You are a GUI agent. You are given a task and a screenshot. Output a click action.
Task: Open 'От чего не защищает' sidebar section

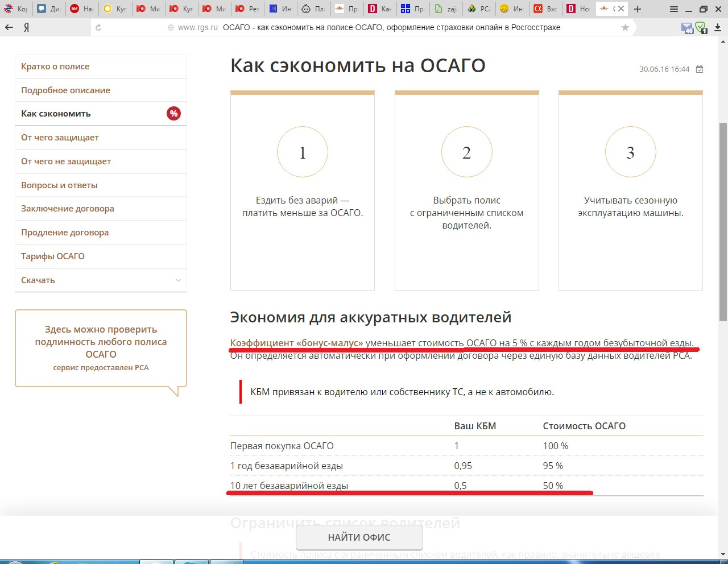coord(101,161)
